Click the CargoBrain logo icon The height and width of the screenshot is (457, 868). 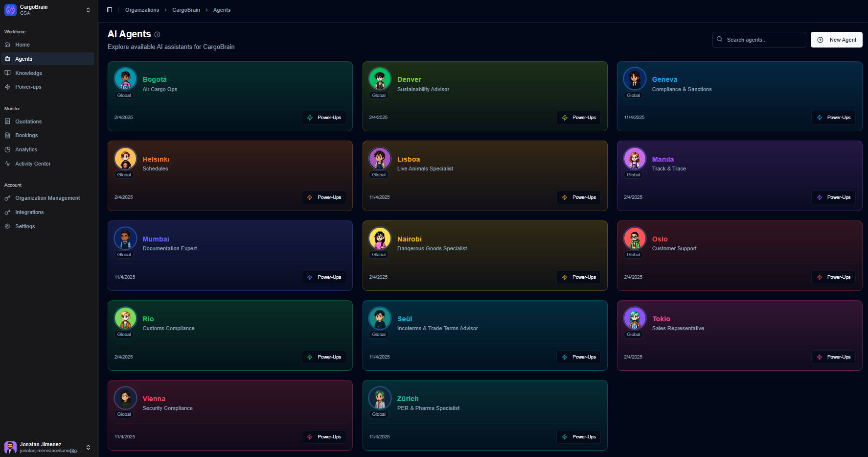(x=10, y=10)
